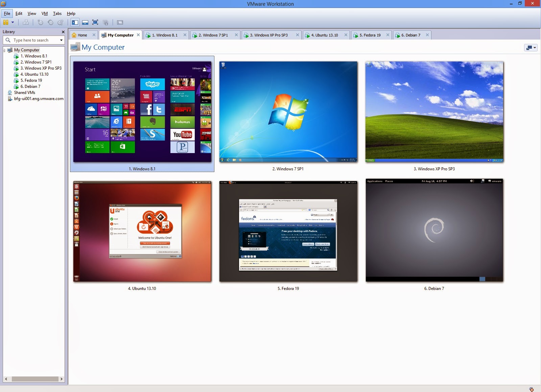Screen dimensions: 541x392
Task: Click the Send Ctrl+Alt+Del toolbar icon
Action: (26, 23)
